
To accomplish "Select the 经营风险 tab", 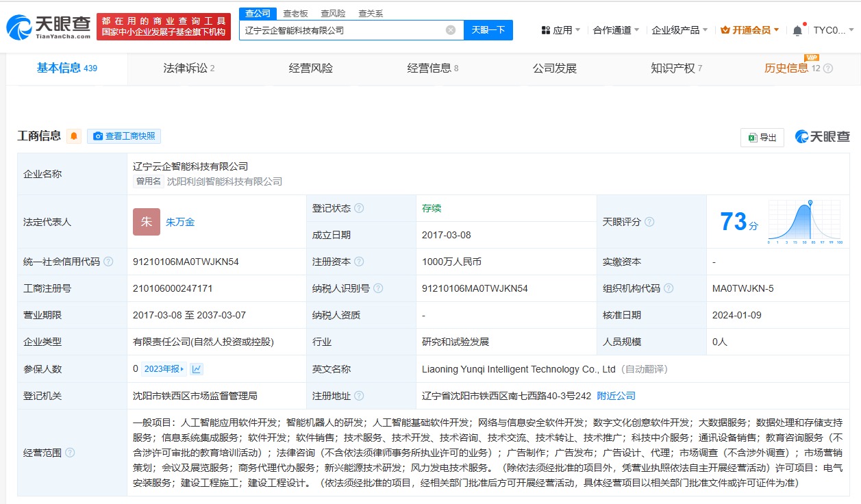I will [311, 68].
